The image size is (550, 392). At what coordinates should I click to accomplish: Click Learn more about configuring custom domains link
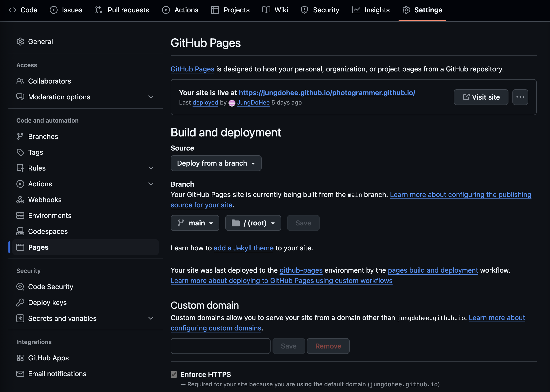tap(216, 328)
